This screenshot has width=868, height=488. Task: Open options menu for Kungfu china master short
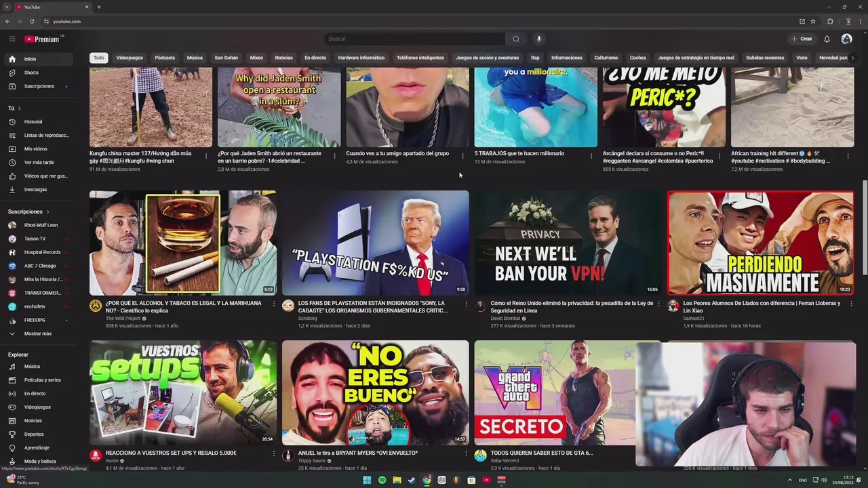click(x=206, y=156)
